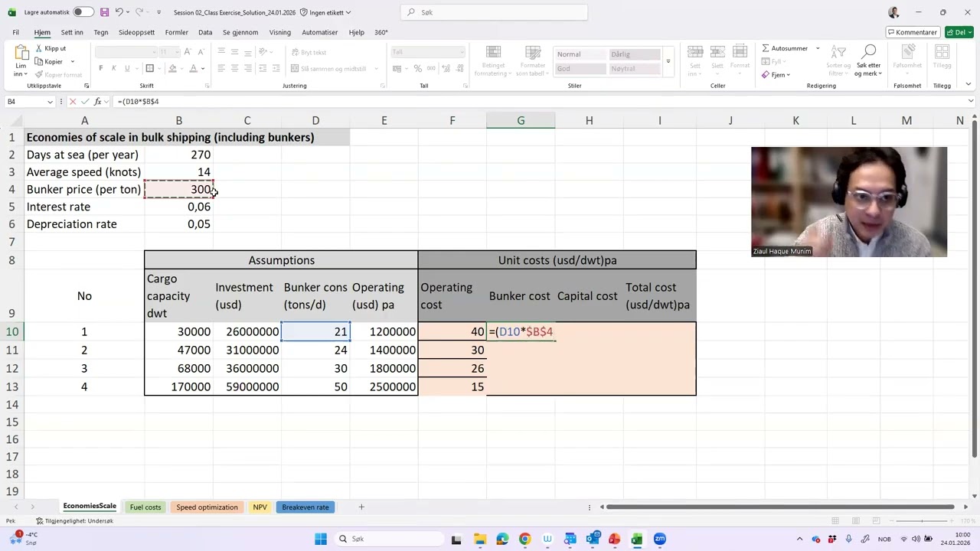Open the Zoom app on the taskbar
The width and height of the screenshot is (980, 551).
tap(660, 539)
